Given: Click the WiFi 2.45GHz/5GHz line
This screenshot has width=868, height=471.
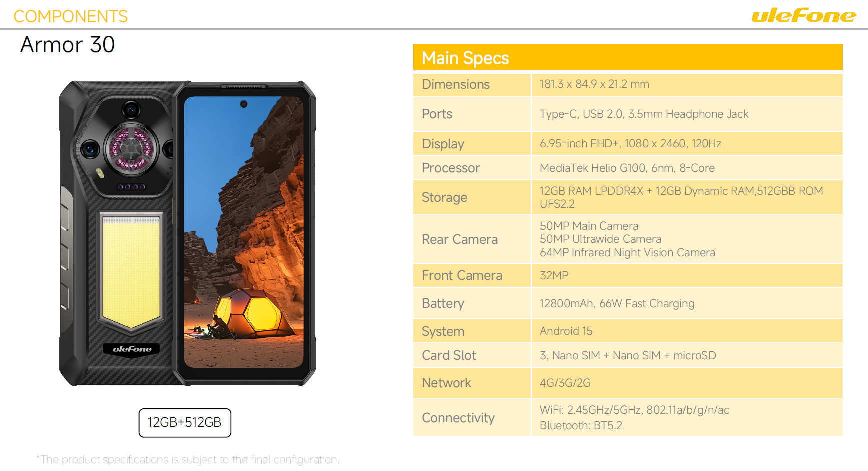Looking at the screenshot, I should [x=634, y=410].
